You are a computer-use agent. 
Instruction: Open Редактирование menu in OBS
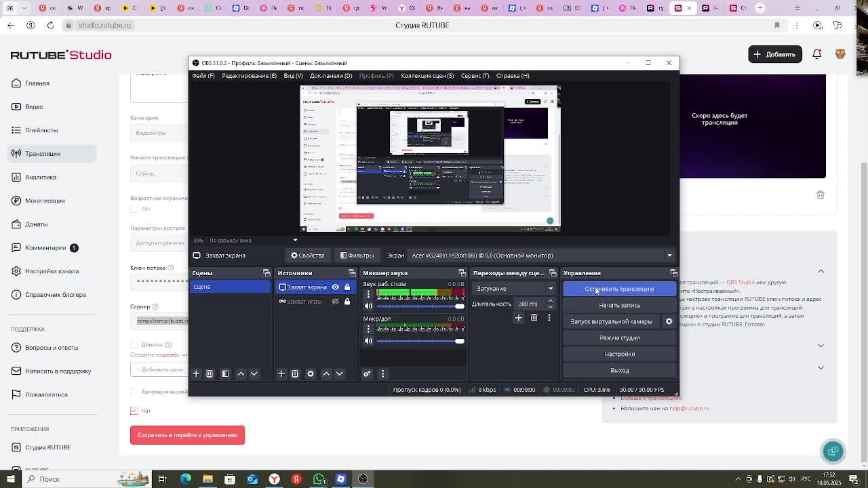pos(249,76)
